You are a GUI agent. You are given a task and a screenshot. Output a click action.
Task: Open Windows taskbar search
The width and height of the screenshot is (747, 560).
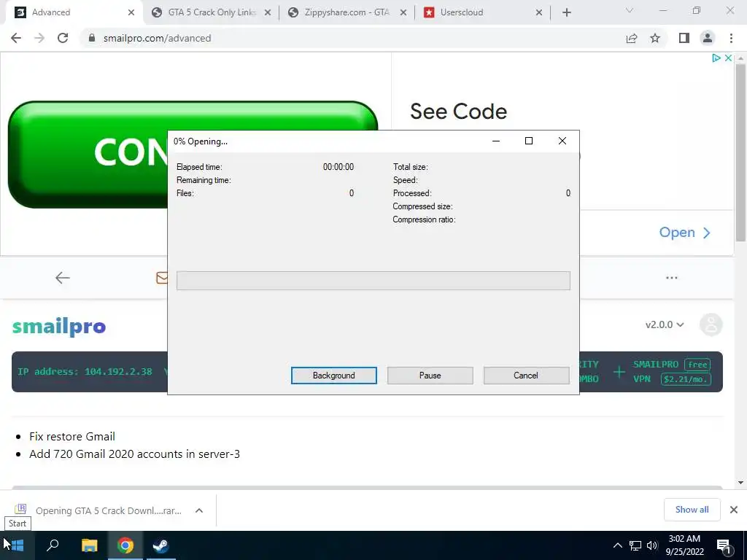(x=53, y=545)
